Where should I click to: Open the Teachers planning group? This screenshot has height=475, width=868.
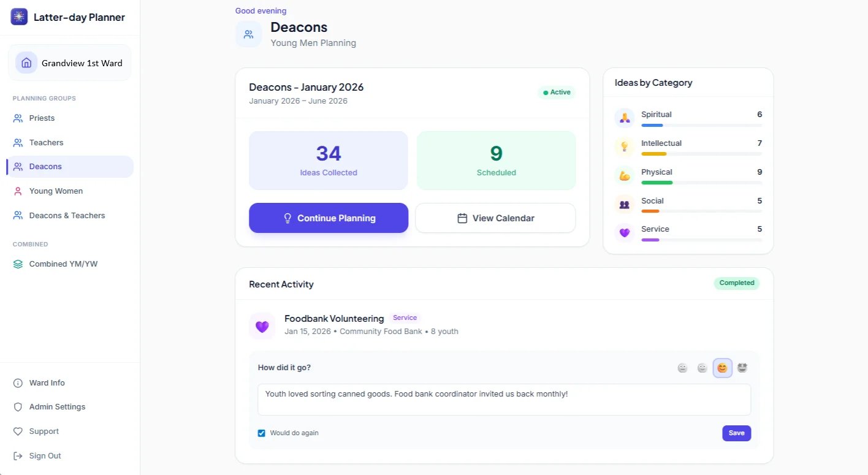pyautogui.click(x=46, y=142)
